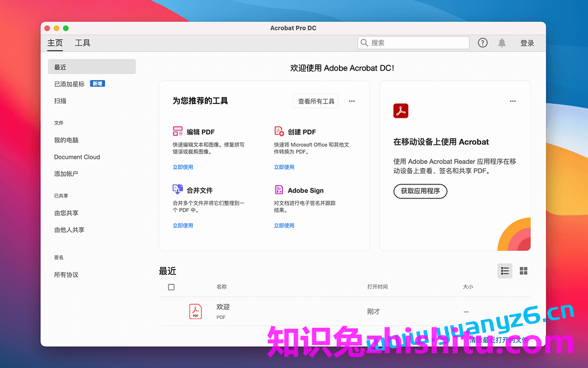Click 立即使用 under Adobe Sign
The width and height of the screenshot is (588, 368).
[x=284, y=225]
